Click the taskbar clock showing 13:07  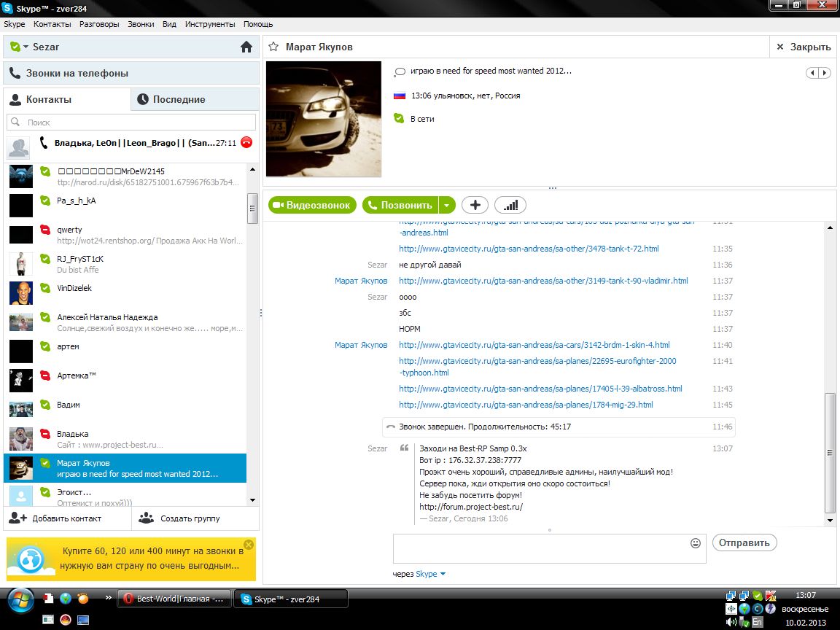click(806, 595)
